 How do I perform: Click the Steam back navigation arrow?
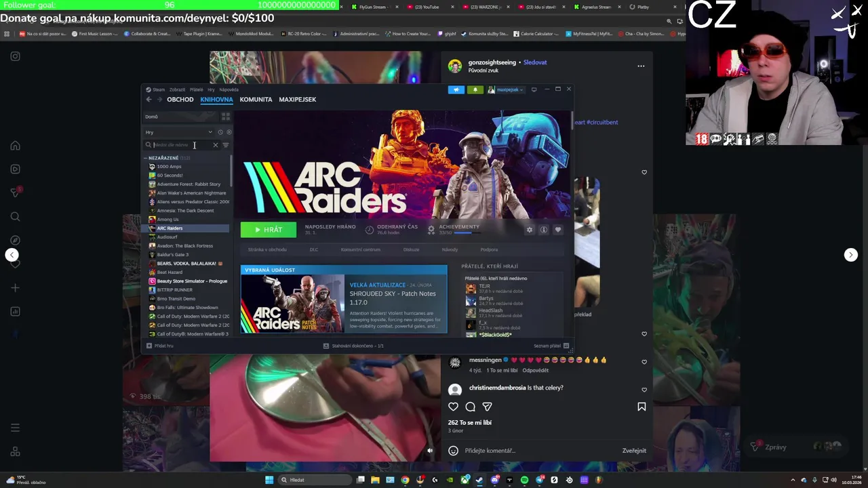[x=149, y=100]
